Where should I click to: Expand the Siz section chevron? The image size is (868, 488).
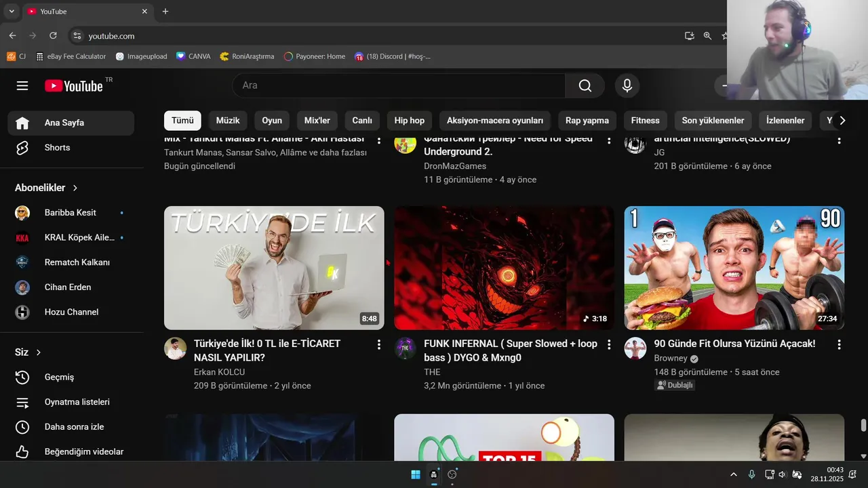tap(39, 352)
